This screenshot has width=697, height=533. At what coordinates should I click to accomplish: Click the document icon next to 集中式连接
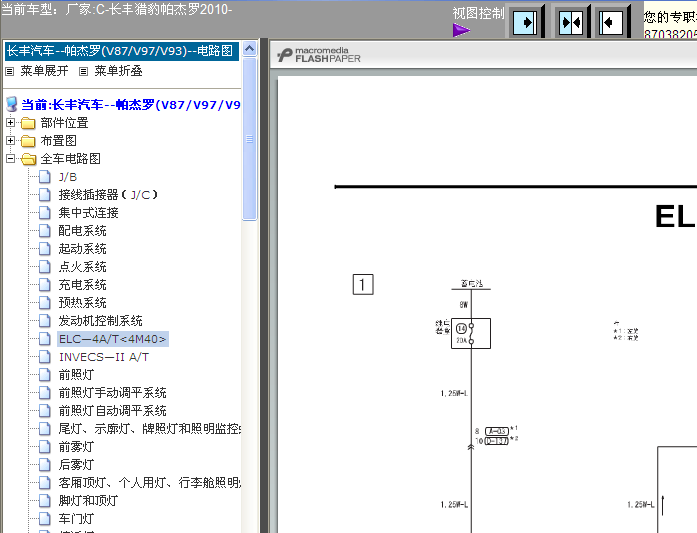[x=44, y=212]
